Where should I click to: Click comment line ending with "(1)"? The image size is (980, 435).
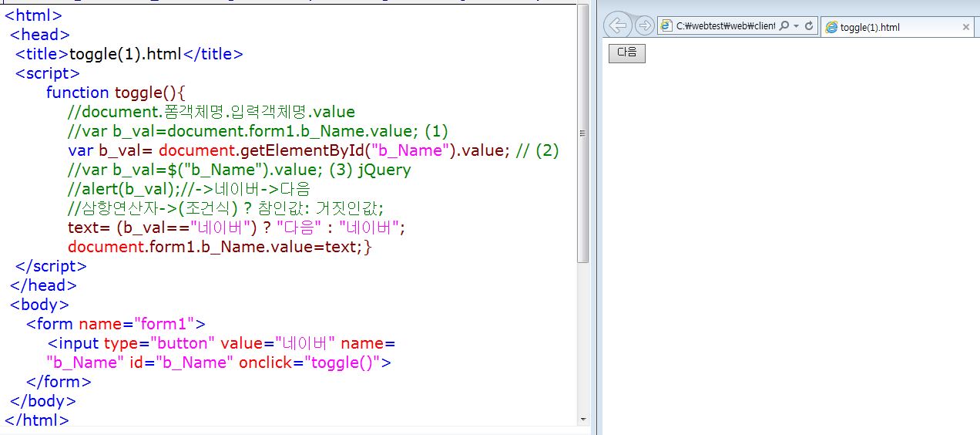point(257,131)
